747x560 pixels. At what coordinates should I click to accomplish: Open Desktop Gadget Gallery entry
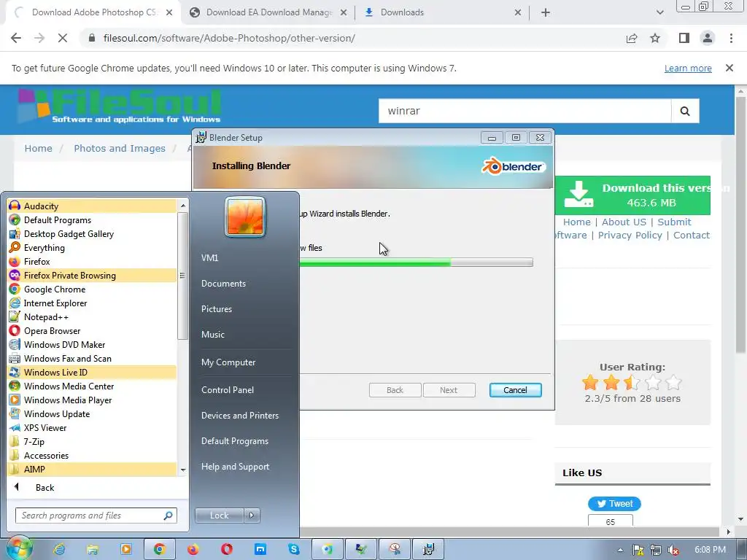pyautogui.click(x=92, y=234)
